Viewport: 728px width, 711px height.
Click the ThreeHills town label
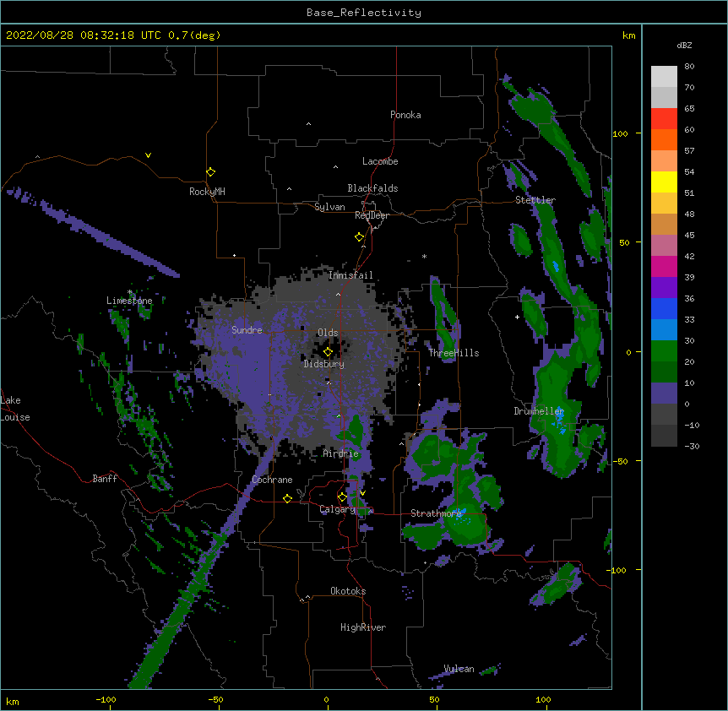(x=454, y=353)
